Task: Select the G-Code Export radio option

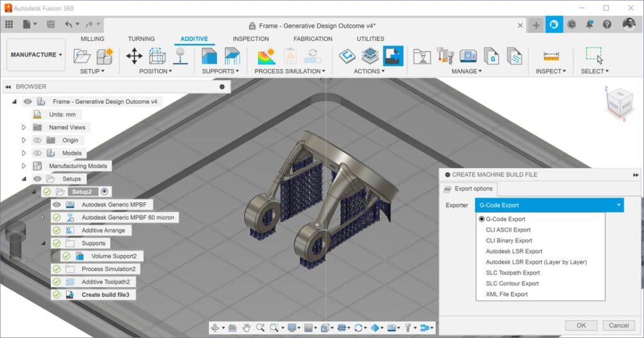Action: coord(482,219)
